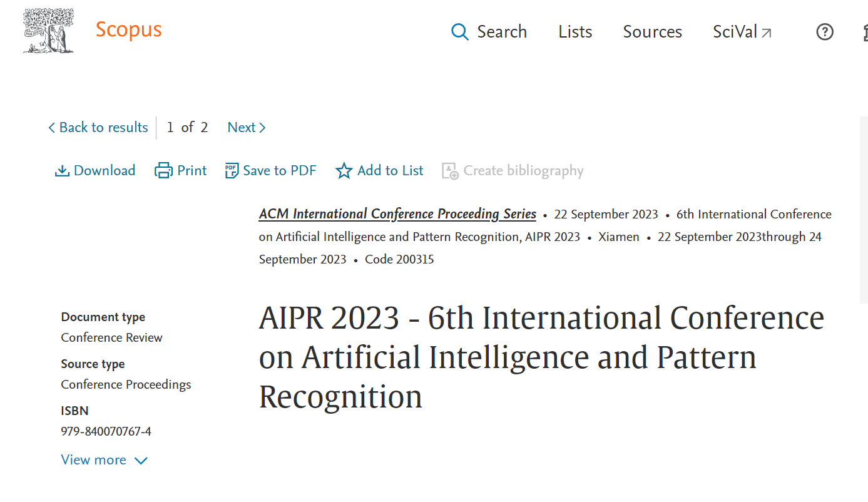This screenshot has height=502, width=868.
Task: Open the Lists menu item
Action: 575,32
